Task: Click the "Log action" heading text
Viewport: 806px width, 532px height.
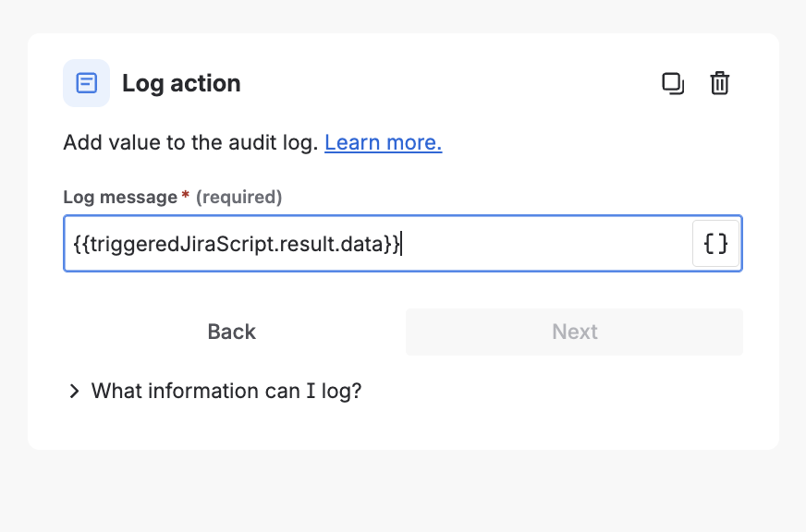Action: [181, 83]
